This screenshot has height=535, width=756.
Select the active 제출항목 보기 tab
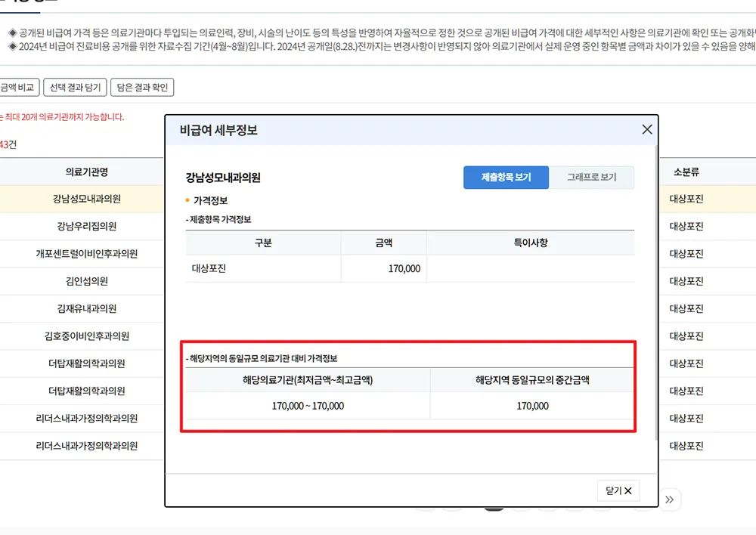pos(505,178)
